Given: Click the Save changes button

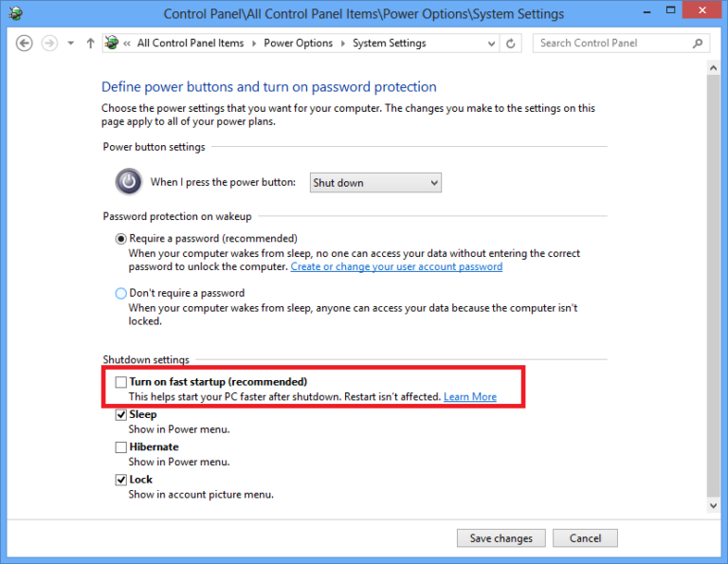Looking at the screenshot, I should [500, 538].
